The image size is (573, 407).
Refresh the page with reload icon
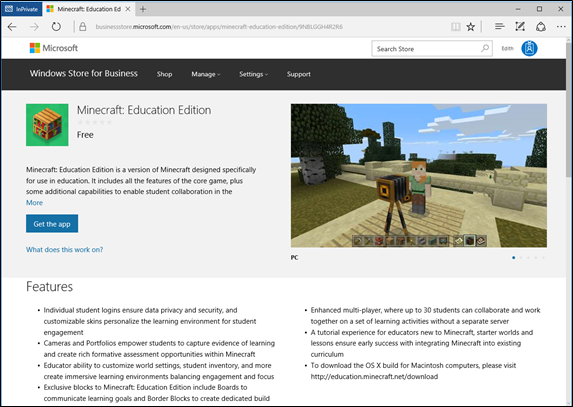56,27
